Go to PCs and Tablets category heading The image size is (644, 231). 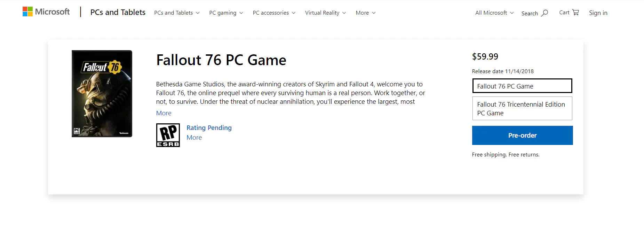tap(118, 12)
